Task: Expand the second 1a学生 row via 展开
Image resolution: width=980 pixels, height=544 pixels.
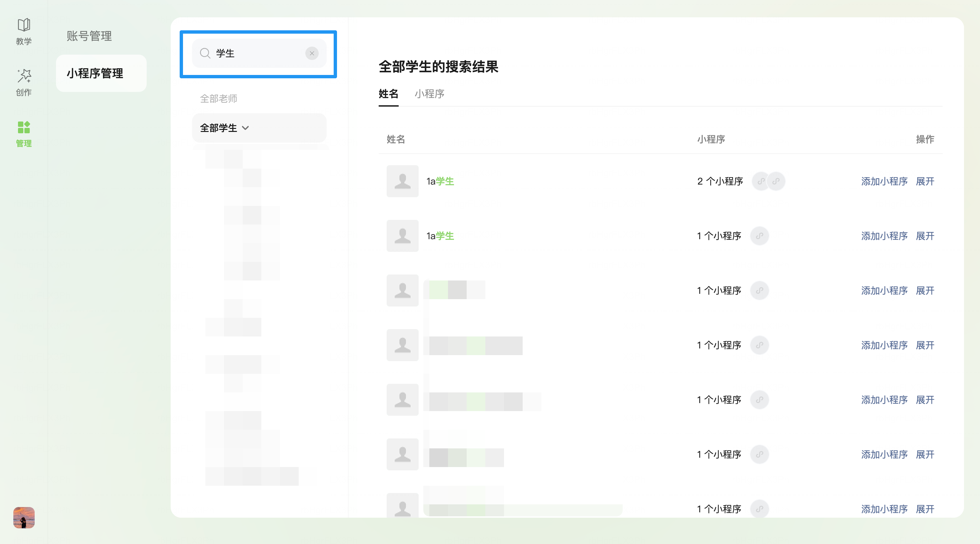Action: (925, 236)
